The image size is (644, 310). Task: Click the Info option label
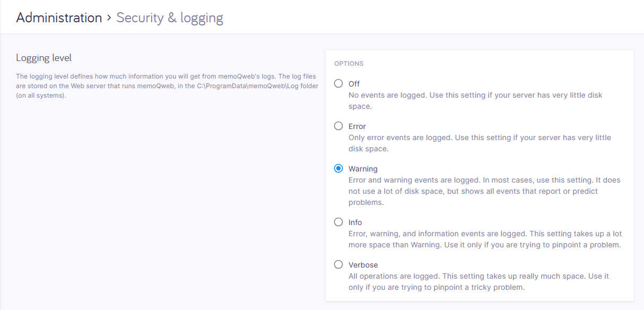click(355, 222)
